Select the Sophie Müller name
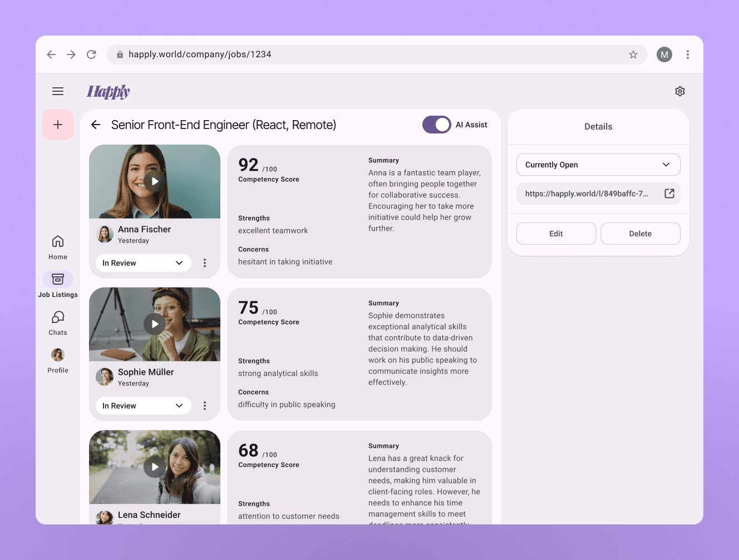The height and width of the screenshot is (560, 739). 146,372
